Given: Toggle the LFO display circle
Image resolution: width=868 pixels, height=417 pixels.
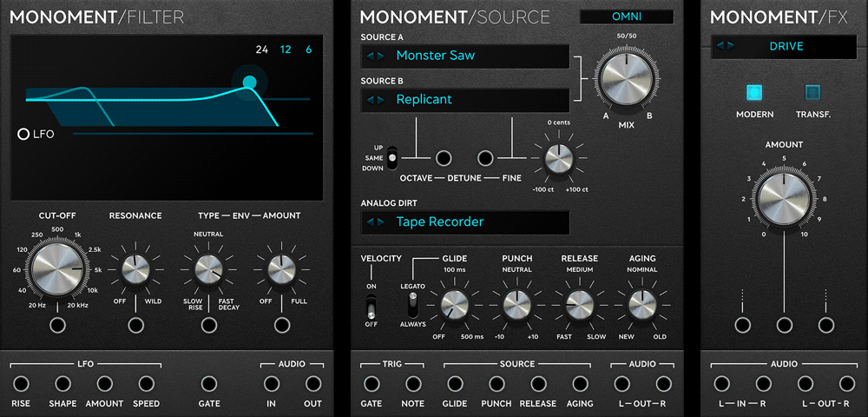Looking at the screenshot, I should pyautogui.click(x=23, y=134).
